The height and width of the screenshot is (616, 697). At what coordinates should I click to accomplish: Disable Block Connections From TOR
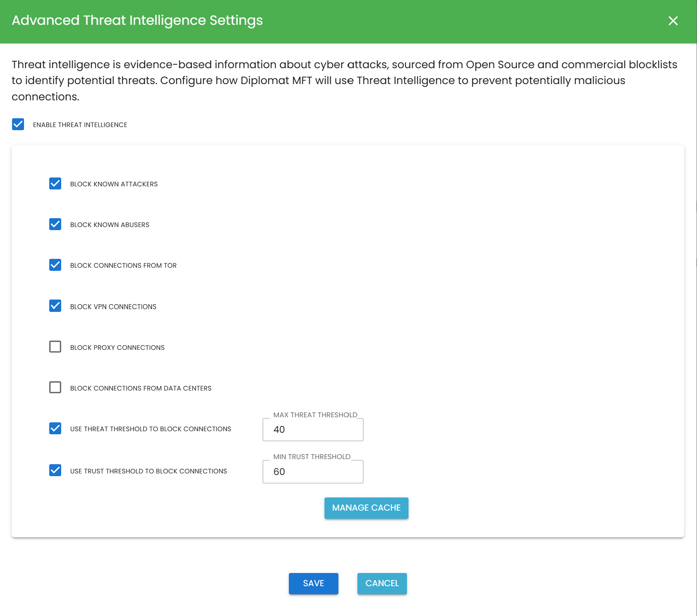(x=55, y=265)
